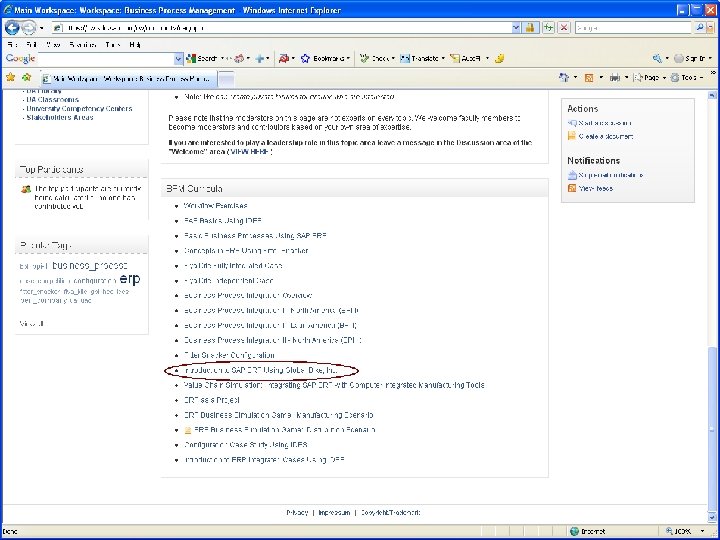This screenshot has width=720, height=540.
Task: Click the Start a discussion action link
Action: point(604,123)
